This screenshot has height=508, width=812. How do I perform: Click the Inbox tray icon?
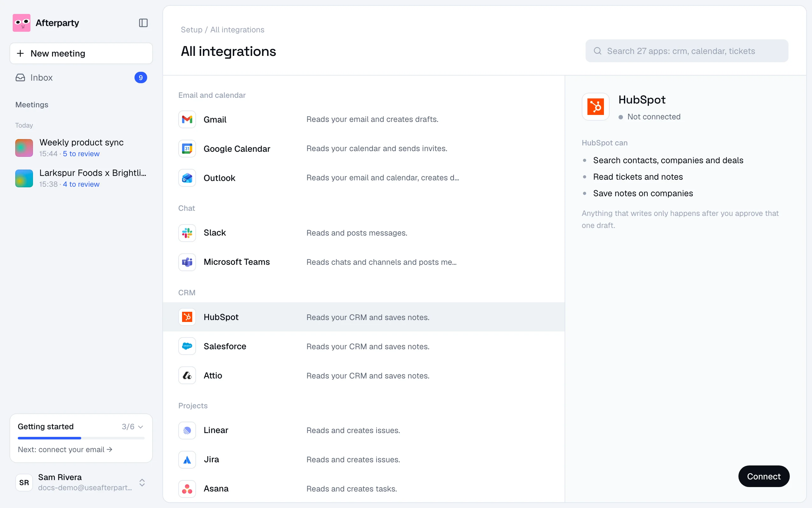[20, 77]
